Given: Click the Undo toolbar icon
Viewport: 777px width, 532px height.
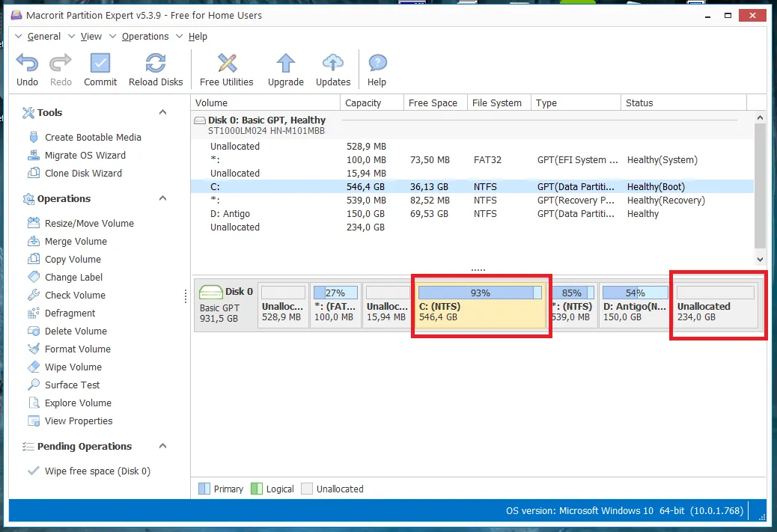Looking at the screenshot, I should coord(27,64).
